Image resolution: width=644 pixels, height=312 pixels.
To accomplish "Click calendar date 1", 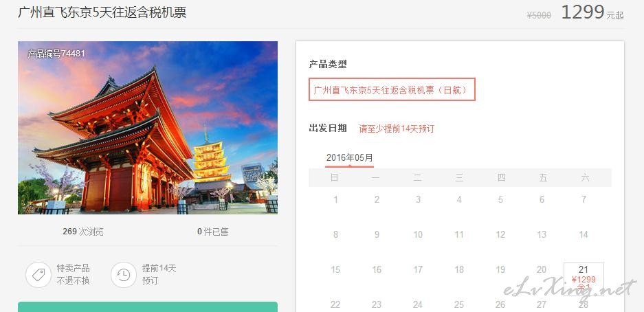I will pyautogui.click(x=335, y=199).
